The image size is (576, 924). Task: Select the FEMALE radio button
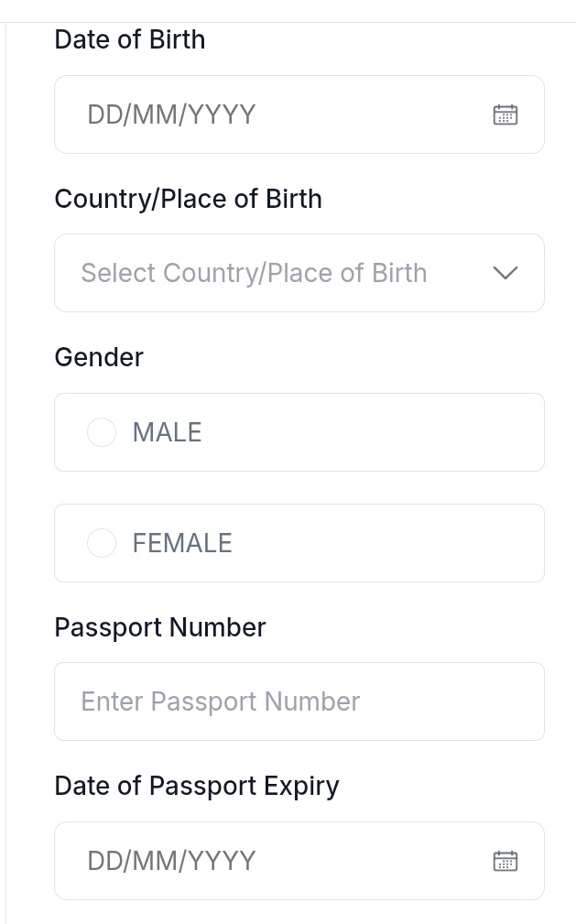pyautogui.click(x=102, y=543)
